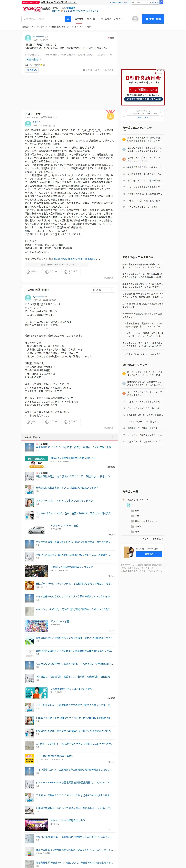The height and width of the screenshot is (868, 186).
Task: Open the 公式・専門家 tab
Action: (105, 19)
